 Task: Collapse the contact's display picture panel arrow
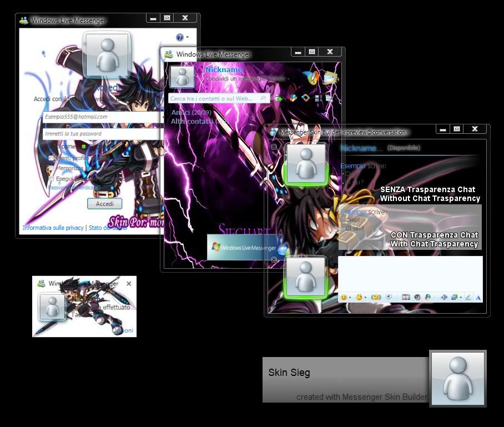(x=274, y=147)
